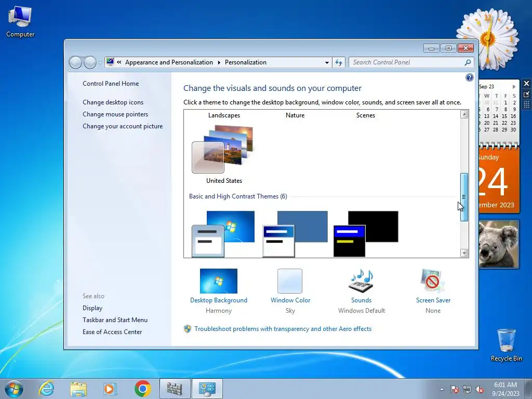
Task: Close the calendar gadget
Action: tap(526, 84)
